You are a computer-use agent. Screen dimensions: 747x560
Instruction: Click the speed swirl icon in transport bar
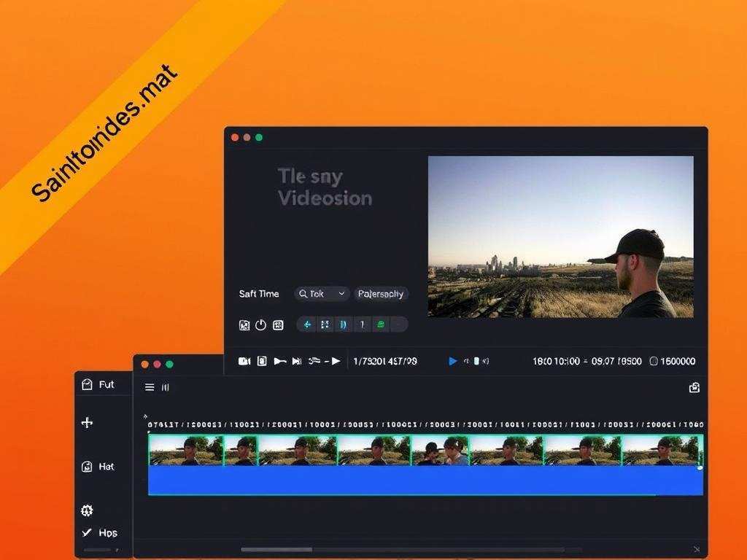314,362
